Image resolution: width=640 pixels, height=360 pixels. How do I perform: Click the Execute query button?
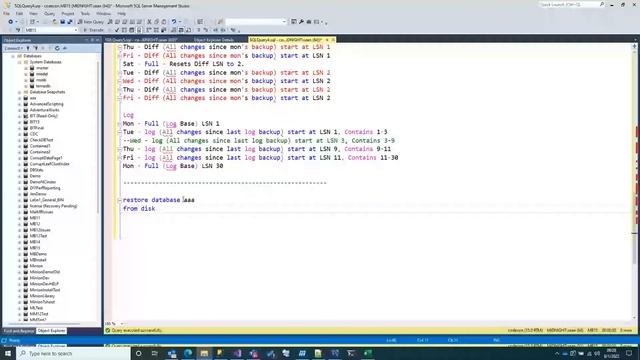pyautogui.click(x=94, y=30)
